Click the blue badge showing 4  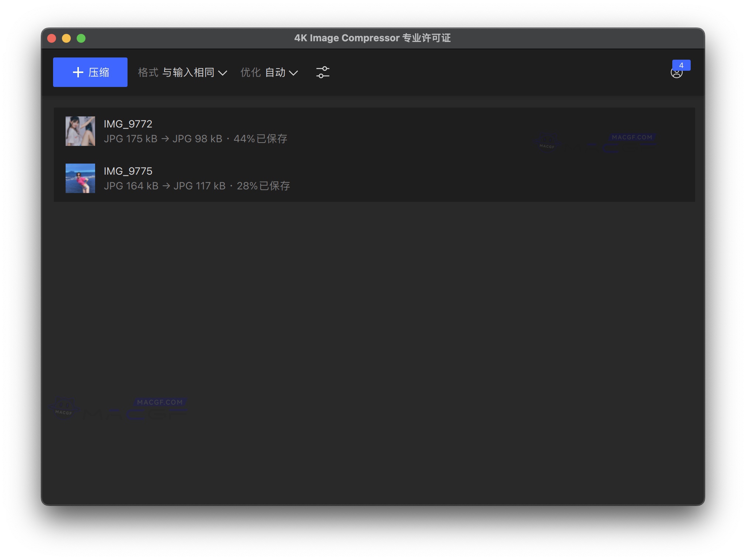click(x=681, y=65)
